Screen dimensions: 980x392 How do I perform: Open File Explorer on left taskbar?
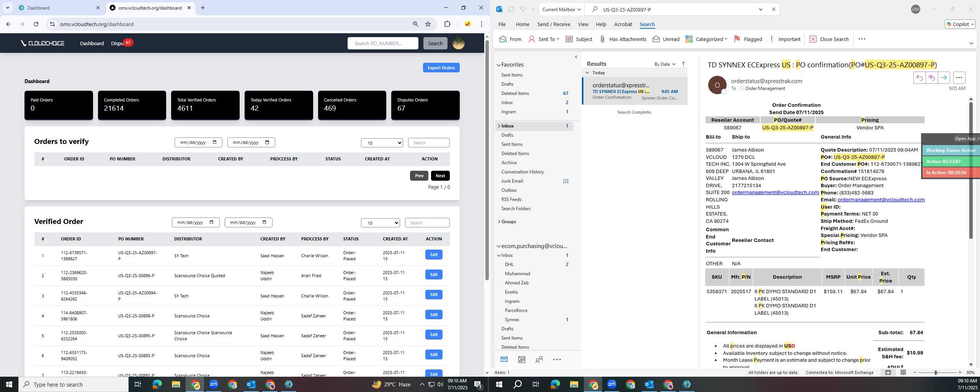point(176,384)
